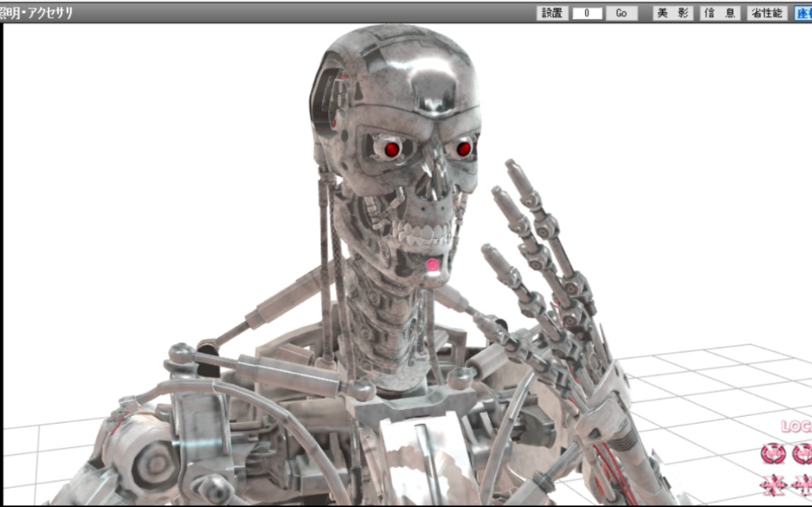
Task: Click the Y-axis move arrows icon
Action: coord(802,485)
